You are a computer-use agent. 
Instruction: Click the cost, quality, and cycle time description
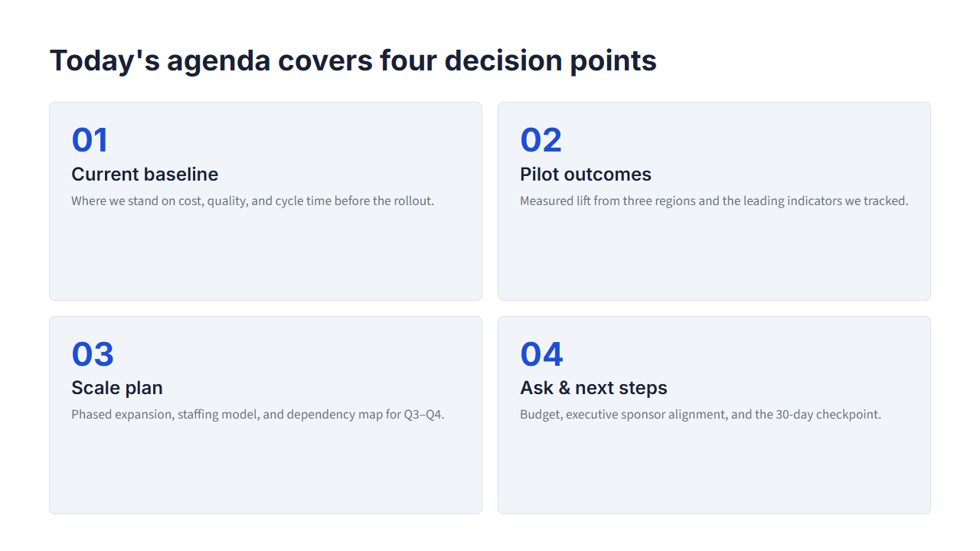pos(253,201)
